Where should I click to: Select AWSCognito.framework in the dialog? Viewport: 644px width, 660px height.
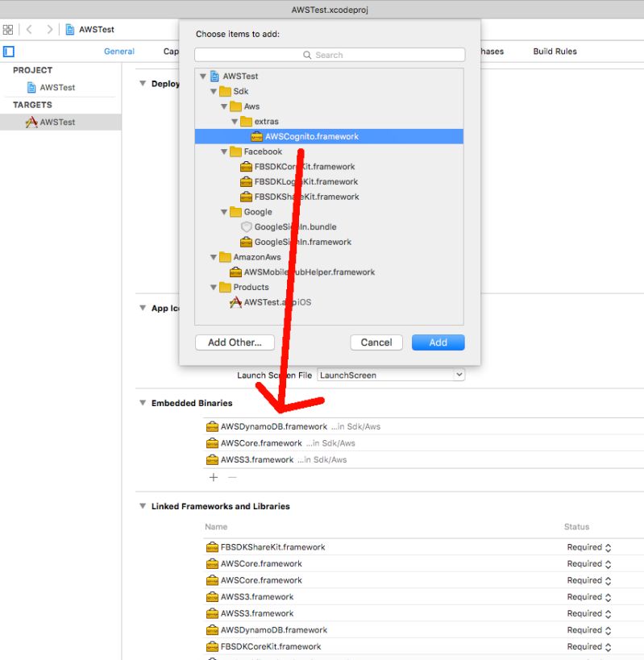[x=329, y=136]
